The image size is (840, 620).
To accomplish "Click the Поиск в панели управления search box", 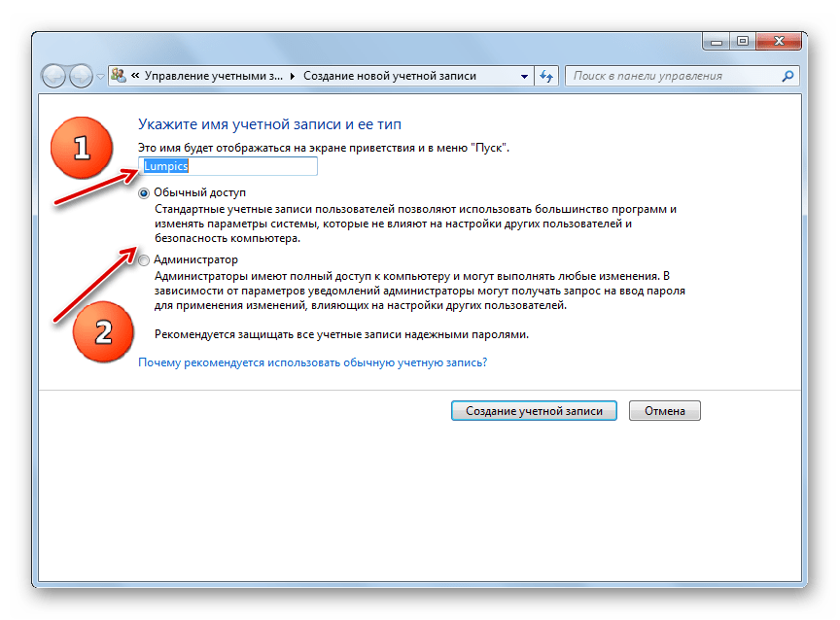I will click(x=675, y=76).
